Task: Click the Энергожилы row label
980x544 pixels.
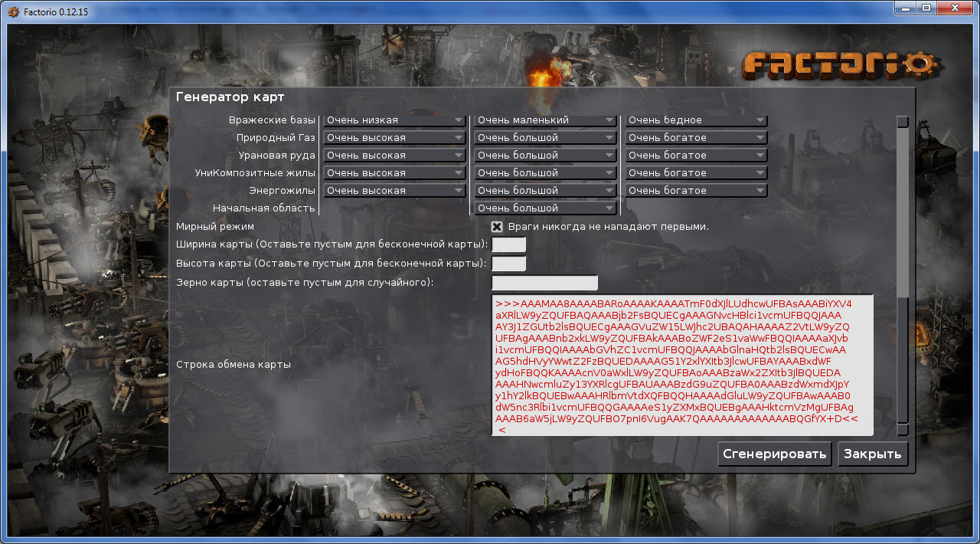Action: [x=282, y=191]
